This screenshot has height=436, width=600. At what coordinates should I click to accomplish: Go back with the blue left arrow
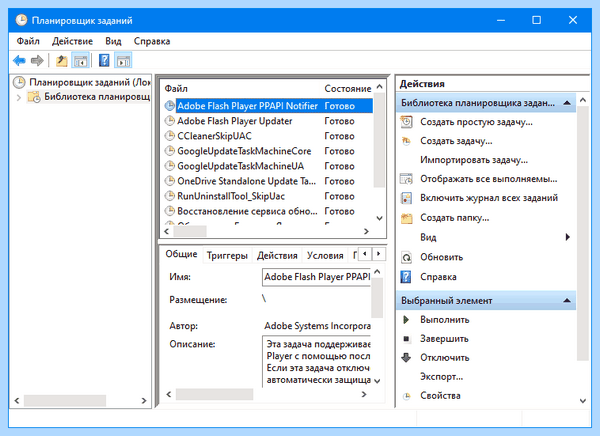[x=19, y=60]
